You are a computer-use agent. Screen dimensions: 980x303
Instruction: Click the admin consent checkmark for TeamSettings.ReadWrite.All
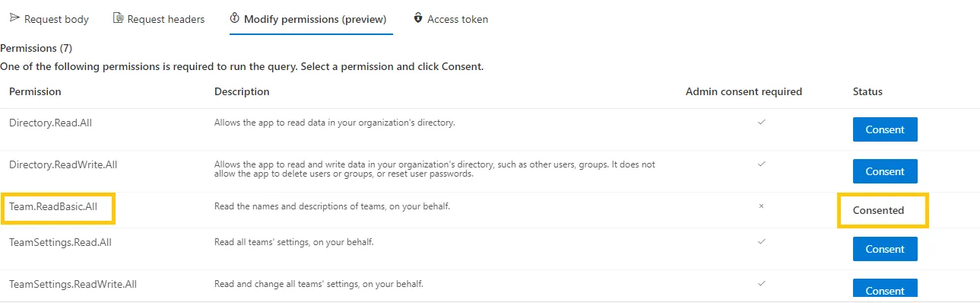point(761,284)
